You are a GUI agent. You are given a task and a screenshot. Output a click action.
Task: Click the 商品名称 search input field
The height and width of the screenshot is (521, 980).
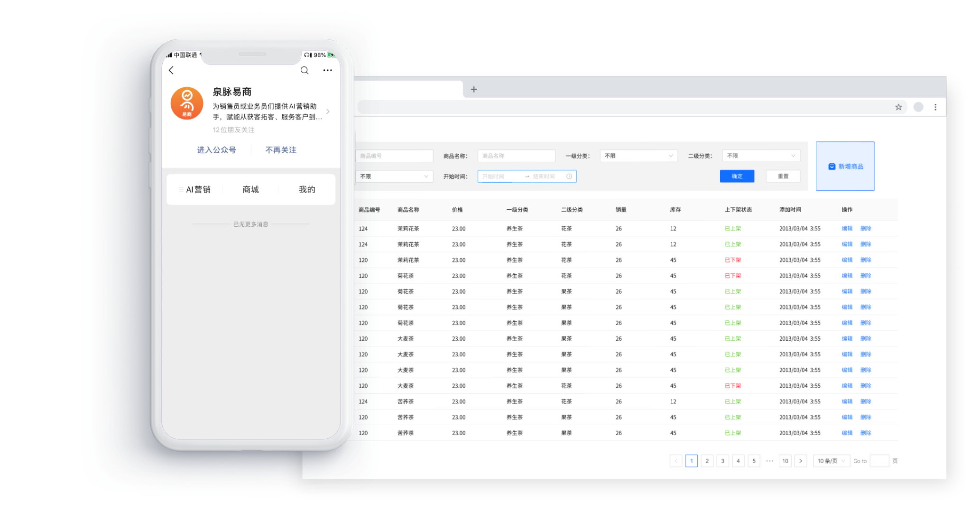[516, 156]
